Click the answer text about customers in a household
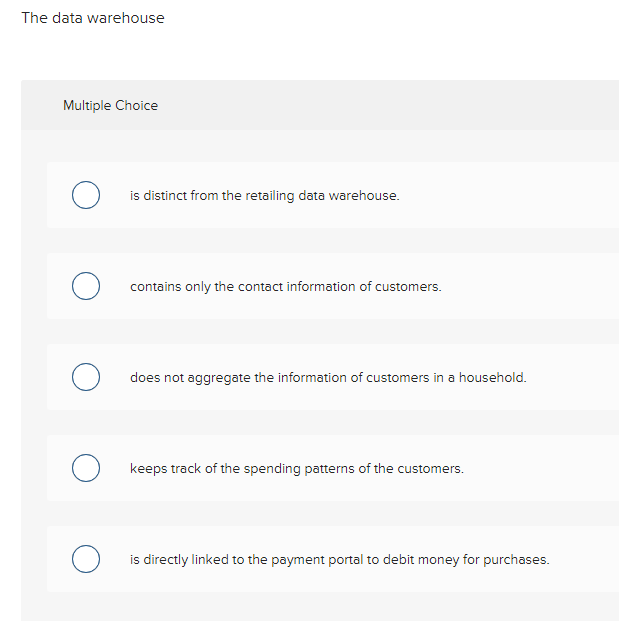This screenshot has width=619, height=621. click(328, 378)
